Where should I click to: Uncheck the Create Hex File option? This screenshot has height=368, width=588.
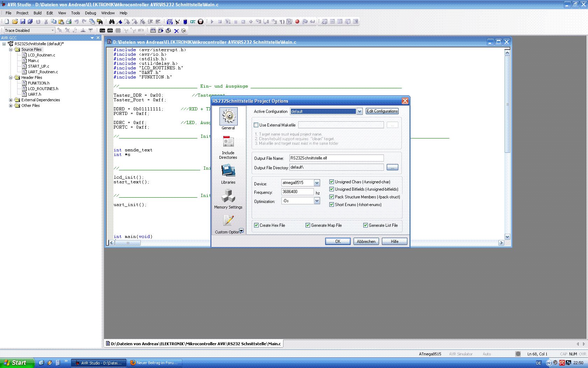pos(257,225)
